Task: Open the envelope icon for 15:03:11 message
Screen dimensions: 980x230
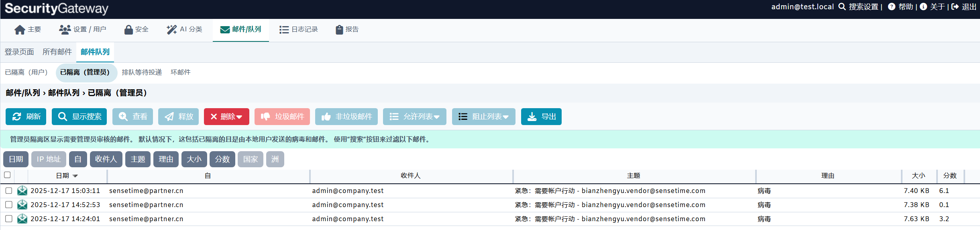Action: click(22, 191)
